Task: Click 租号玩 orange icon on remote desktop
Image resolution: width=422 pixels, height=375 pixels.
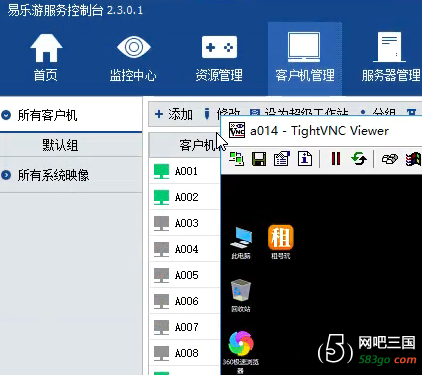Action: (281, 242)
